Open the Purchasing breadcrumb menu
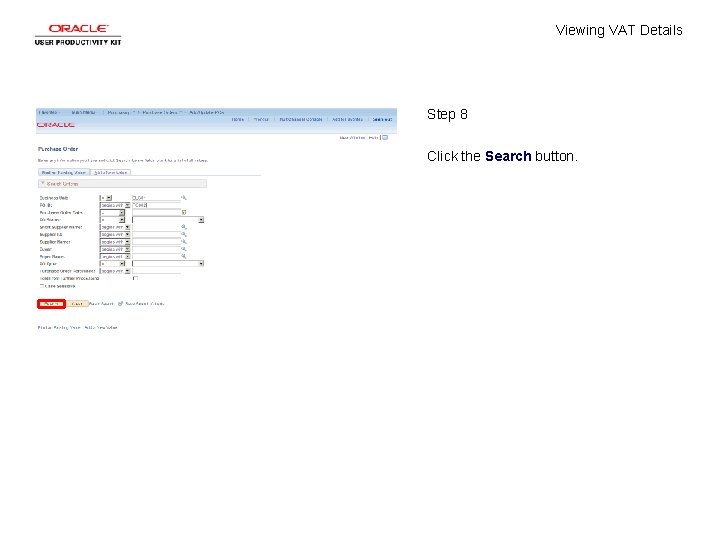Image resolution: width=720 pixels, height=540 pixels. (x=118, y=112)
